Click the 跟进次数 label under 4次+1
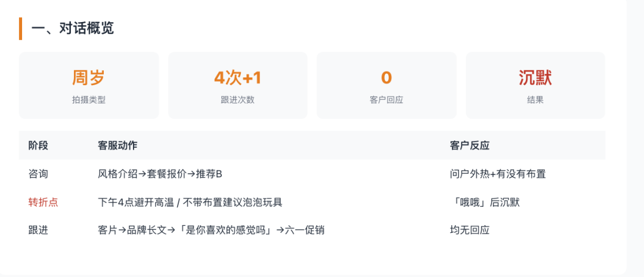644x277 pixels. coord(238,99)
